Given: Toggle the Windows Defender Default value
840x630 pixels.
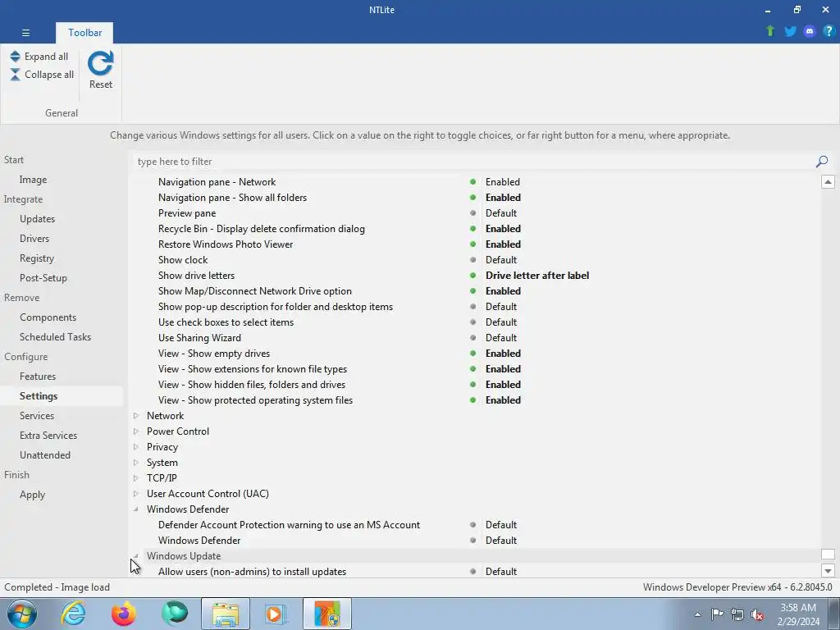Looking at the screenshot, I should click(501, 541).
